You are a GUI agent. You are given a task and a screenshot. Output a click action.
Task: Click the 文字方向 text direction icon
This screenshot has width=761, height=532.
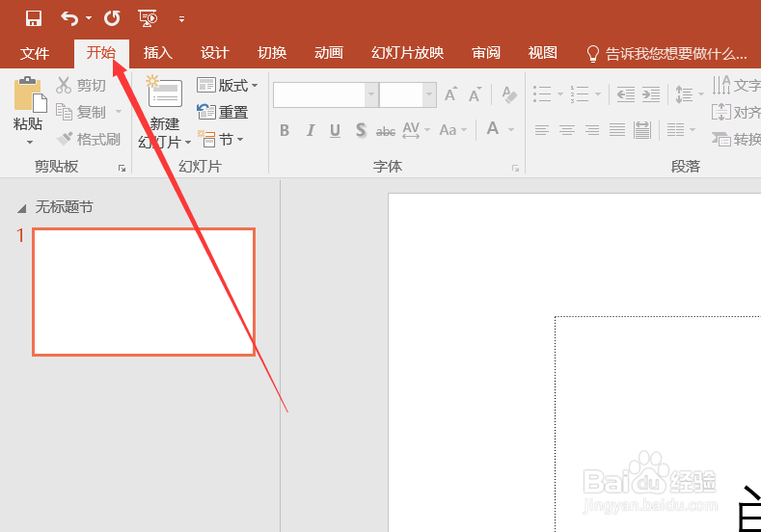click(x=721, y=85)
